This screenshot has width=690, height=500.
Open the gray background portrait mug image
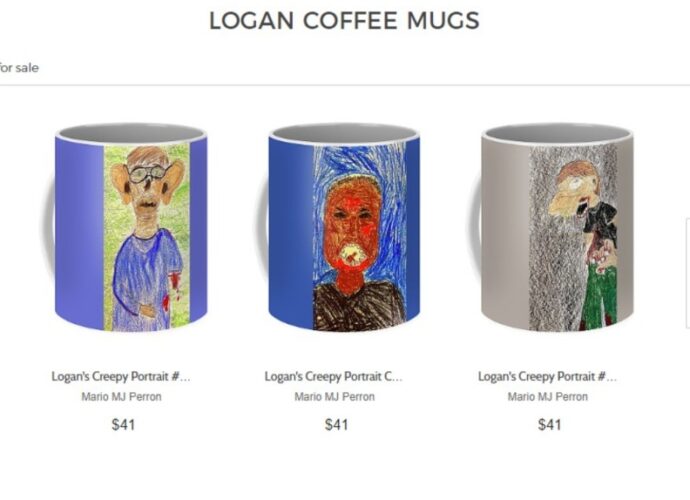551,227
